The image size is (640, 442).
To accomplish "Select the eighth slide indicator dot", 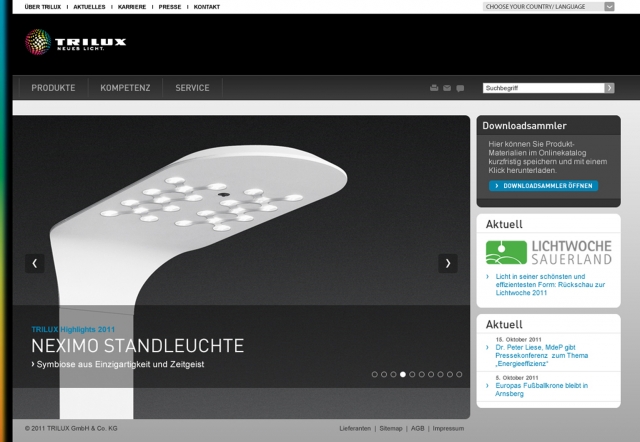I will [440, 374].
